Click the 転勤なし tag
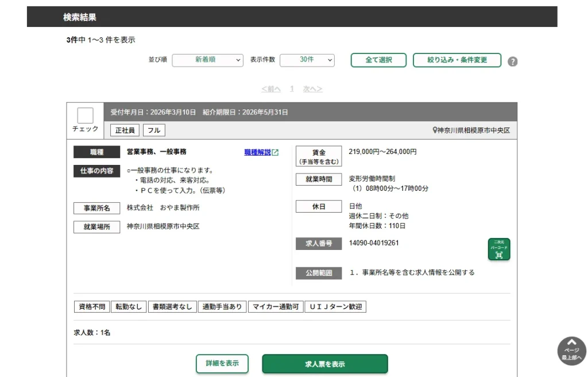 coord(129,307)
